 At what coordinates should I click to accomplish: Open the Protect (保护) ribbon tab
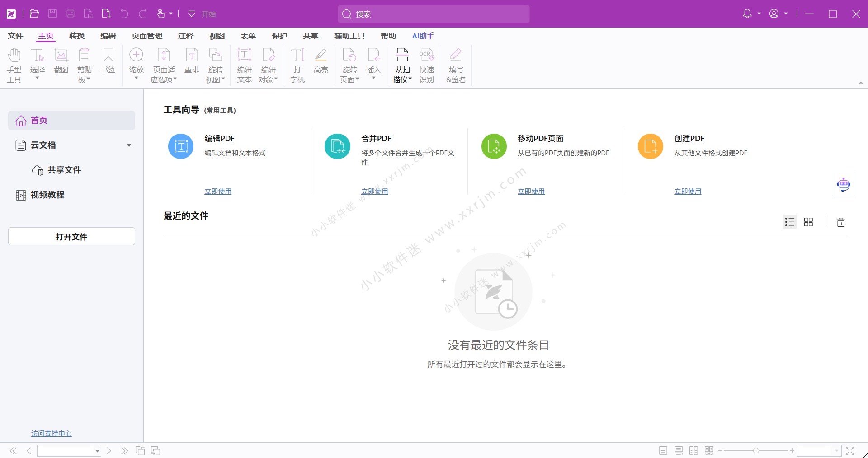point(279,36)
